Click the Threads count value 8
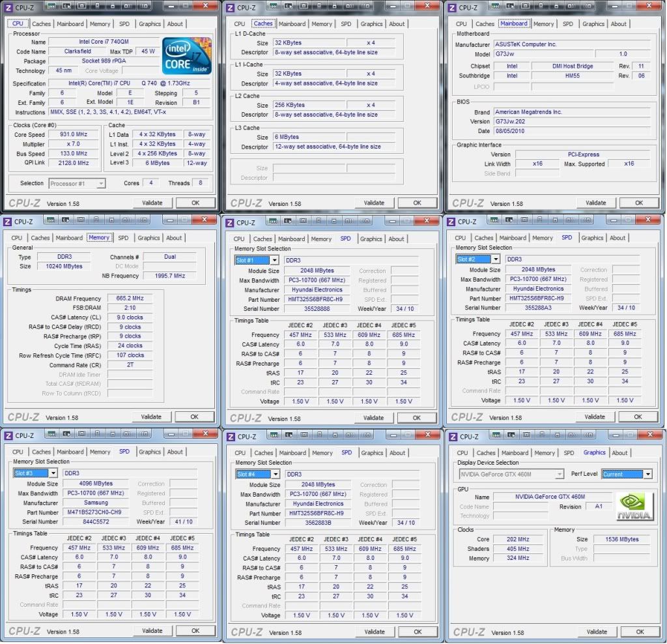 pos(200,183)
